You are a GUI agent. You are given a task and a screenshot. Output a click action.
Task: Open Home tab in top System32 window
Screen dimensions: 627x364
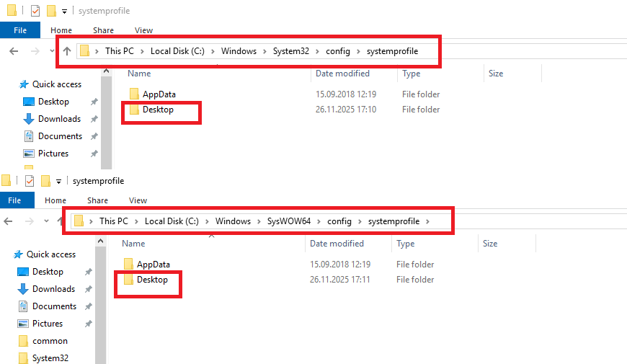[x=61, y=30]
